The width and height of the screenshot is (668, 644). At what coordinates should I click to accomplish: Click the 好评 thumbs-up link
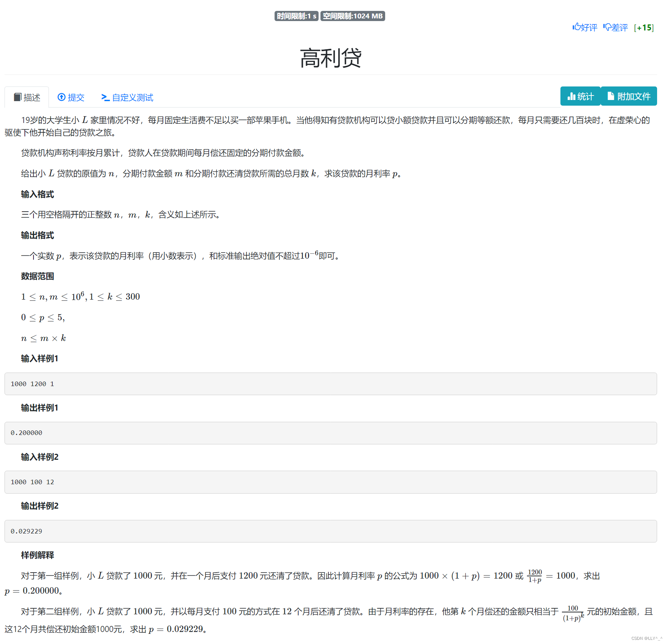(x=584, y=27)
